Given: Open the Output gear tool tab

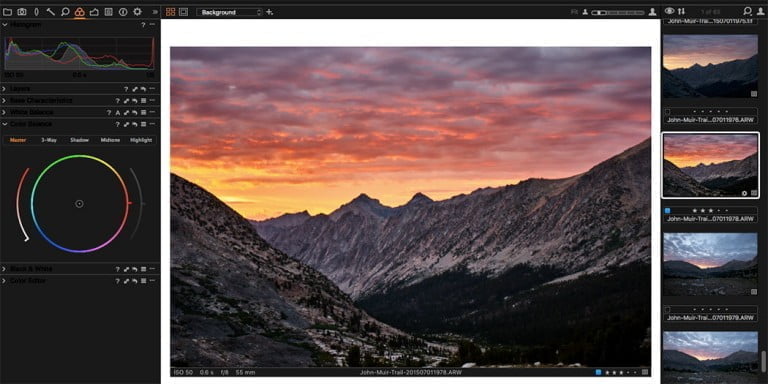Looking at the screenshot, I should click(137, 12).
